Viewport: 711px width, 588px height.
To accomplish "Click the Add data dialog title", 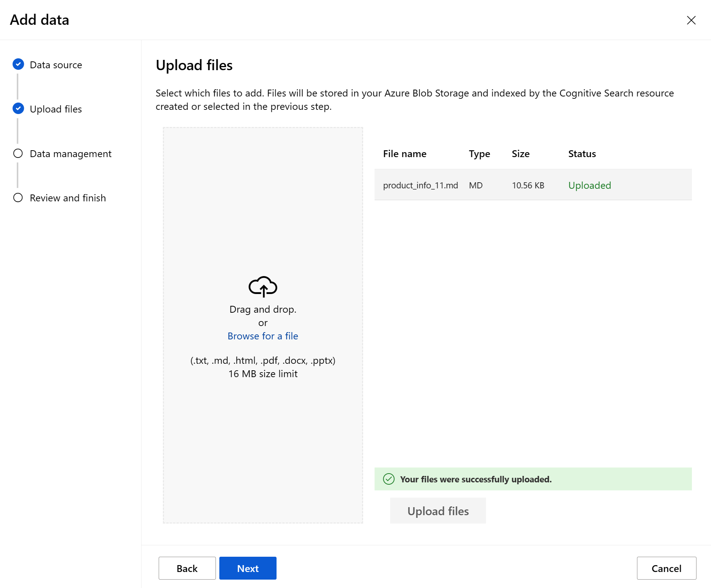I will [x=40, y=20].
